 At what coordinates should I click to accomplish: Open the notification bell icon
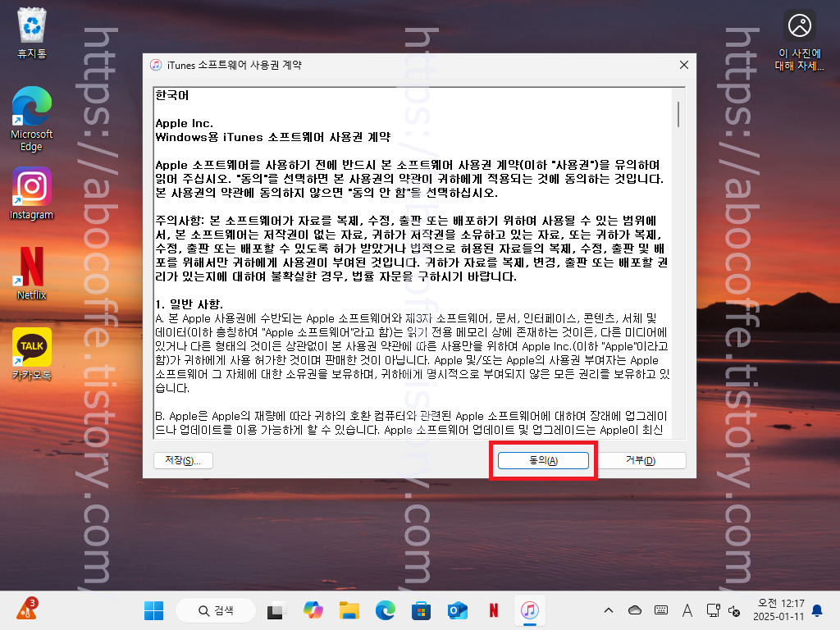pos(817,610)
